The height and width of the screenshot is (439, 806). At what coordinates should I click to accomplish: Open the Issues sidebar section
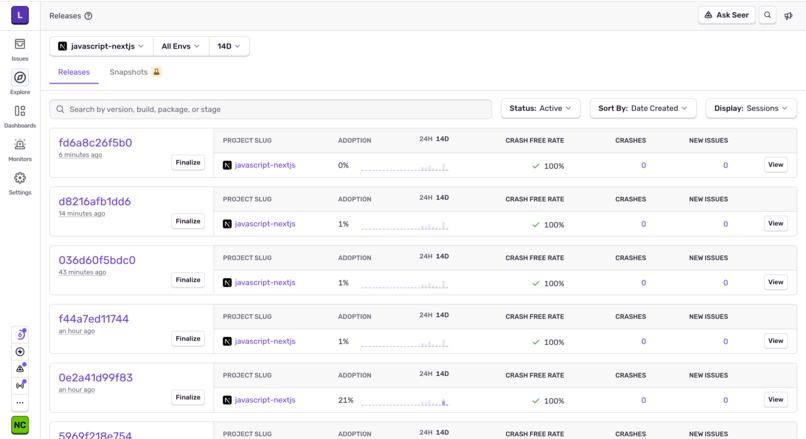pos(20,49)
